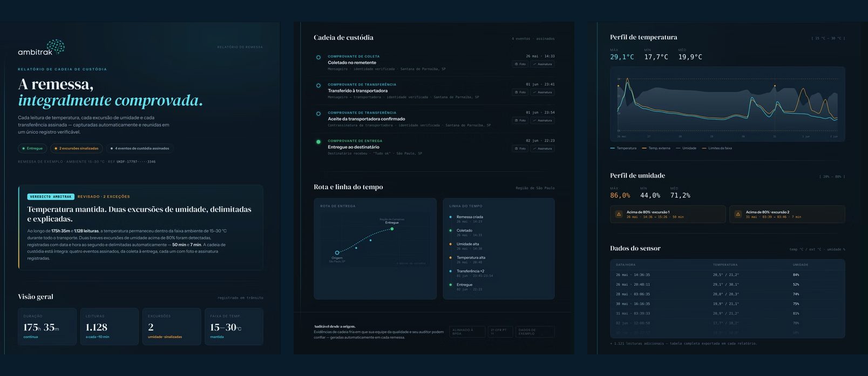Viewport: 868px width, 376px height.
Task: Open Foto for Coletado no remetente event
Action: coord(520,64)
